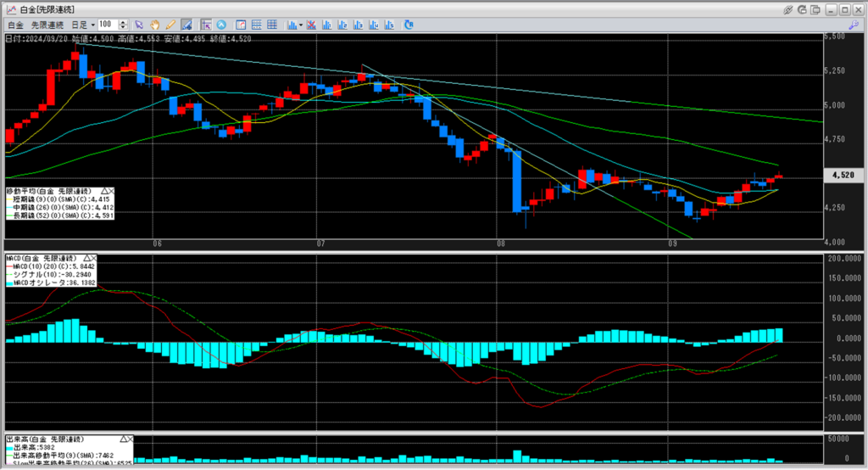This screenshot has width=868, height=470.
Task: Collapse the moving average legend with triangle
Action: point(103,192)
